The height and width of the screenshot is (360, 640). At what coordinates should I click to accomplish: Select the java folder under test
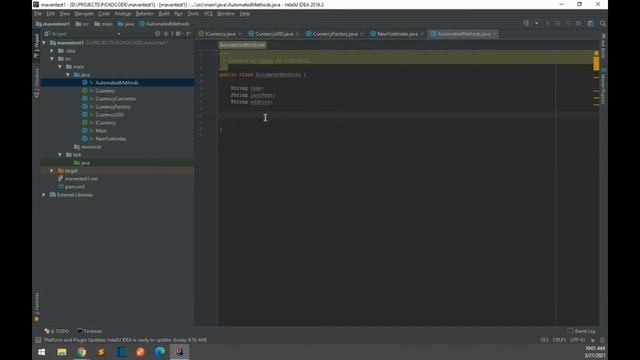point(85,163)
